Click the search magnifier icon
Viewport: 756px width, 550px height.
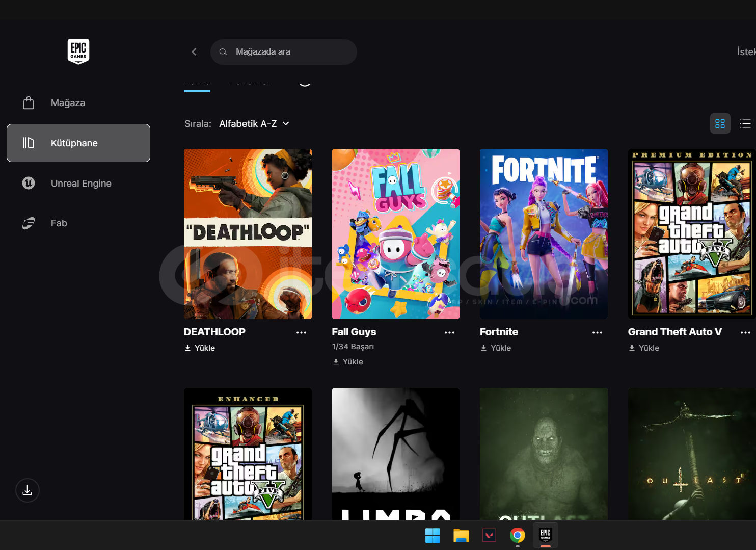click(223, 51)
